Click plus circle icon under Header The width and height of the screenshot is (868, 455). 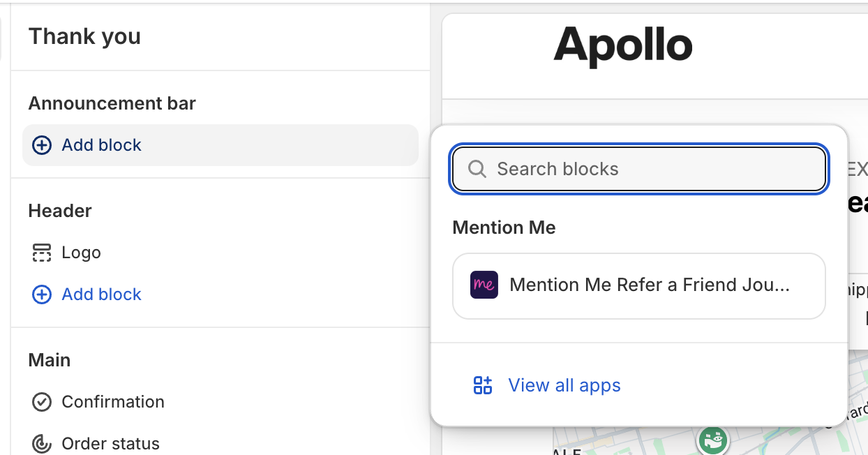[x=42, y=294]
